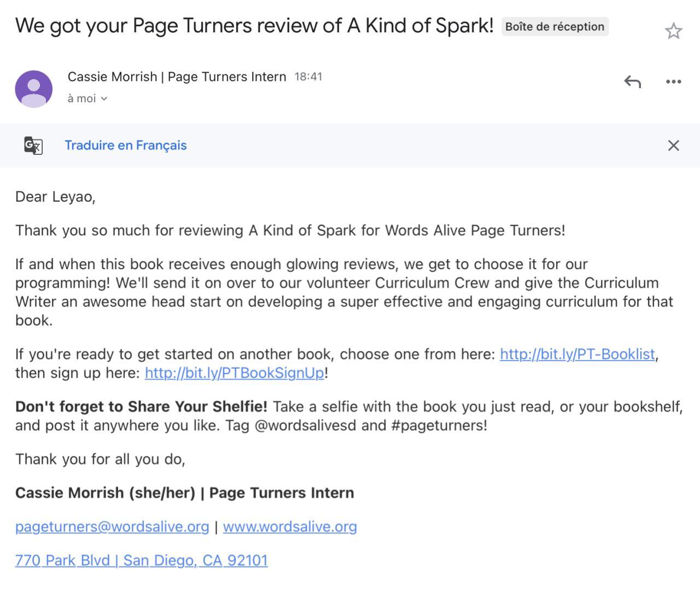This screenshot has width=700, height=591.
Task: Open the bit.ly/PT-Booklist link
Action: 577,354
